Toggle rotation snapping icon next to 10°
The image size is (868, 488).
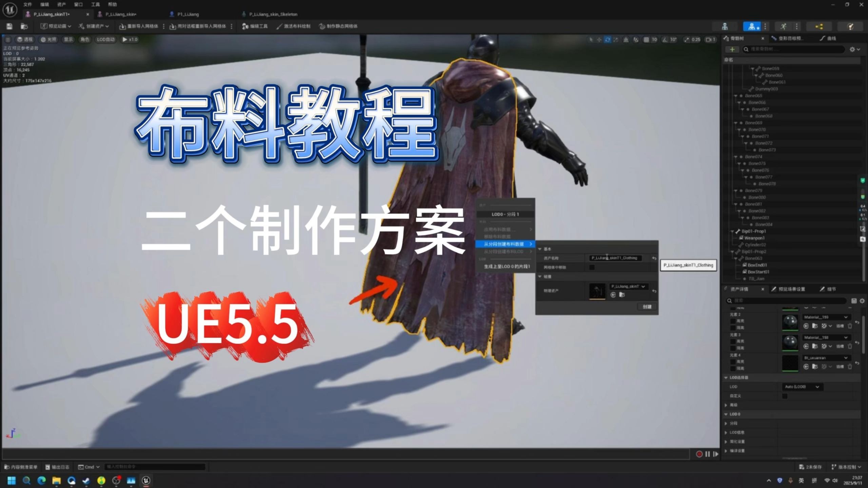coord(665,40)
